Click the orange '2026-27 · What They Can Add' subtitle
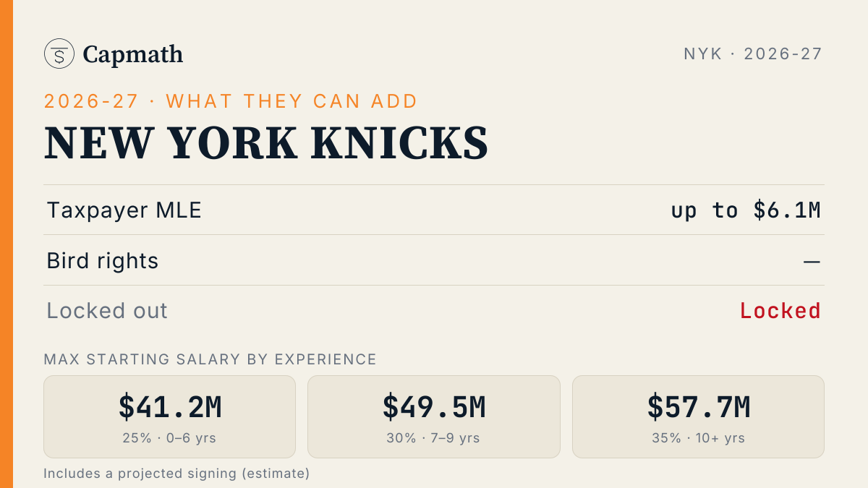 231,101
